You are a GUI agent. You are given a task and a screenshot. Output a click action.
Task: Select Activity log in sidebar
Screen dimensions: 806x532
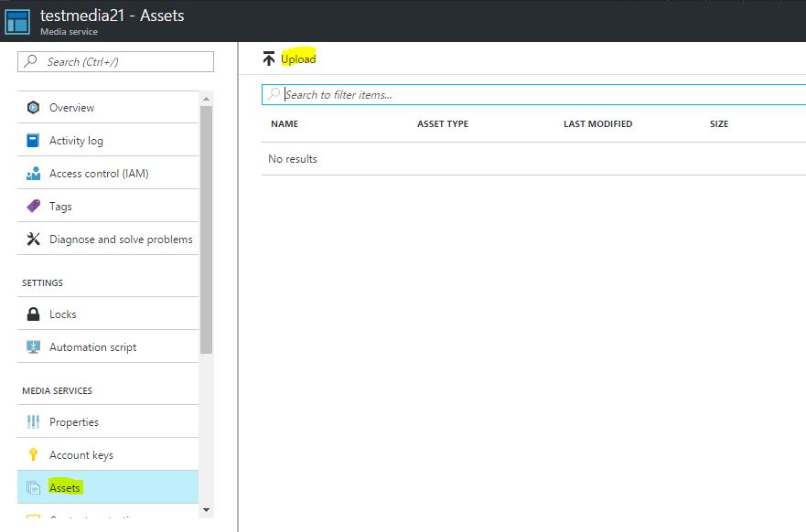(x=76, y=141)
